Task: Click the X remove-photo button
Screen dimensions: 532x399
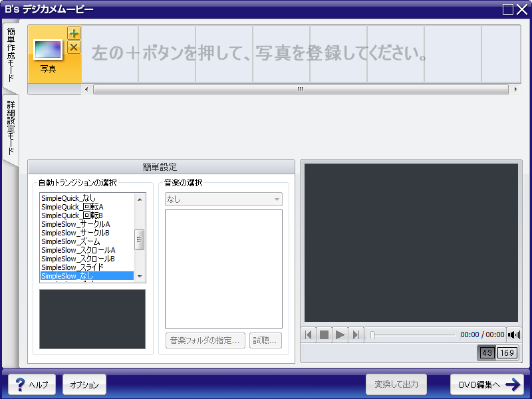Action: click(74, 47)
